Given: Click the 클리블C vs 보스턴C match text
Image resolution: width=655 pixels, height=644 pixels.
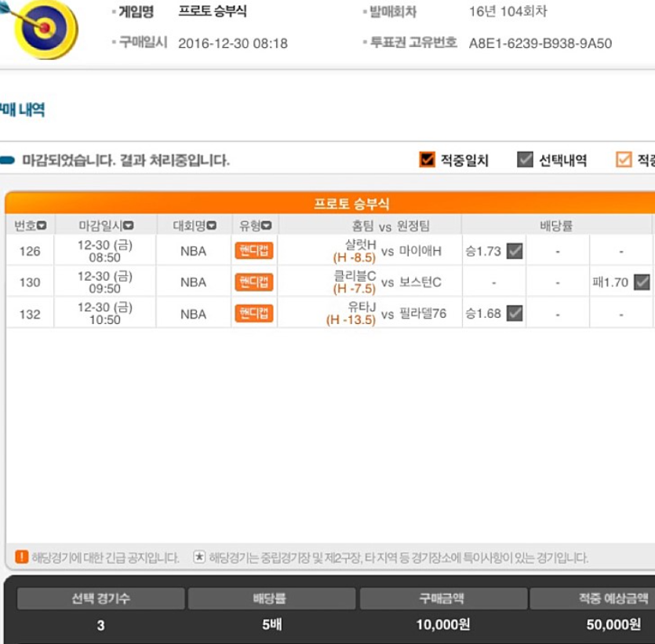Looking at the screenshot, I should tap(388, 282).
